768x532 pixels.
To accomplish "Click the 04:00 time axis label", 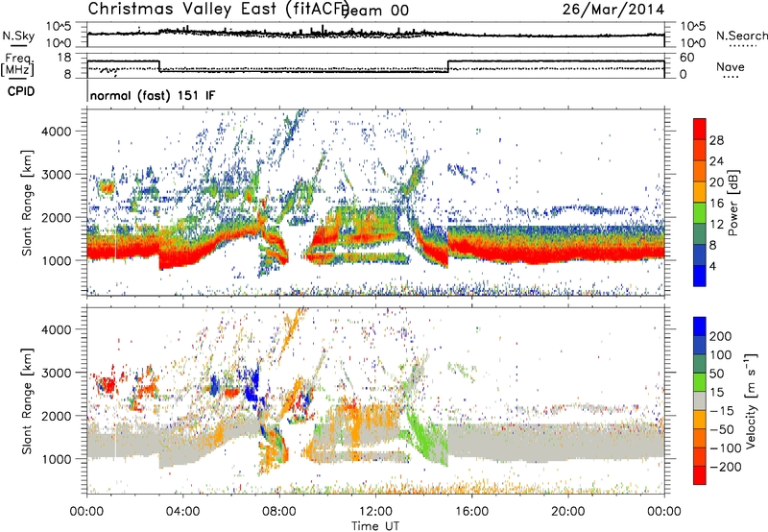I will tap(183, 512).
